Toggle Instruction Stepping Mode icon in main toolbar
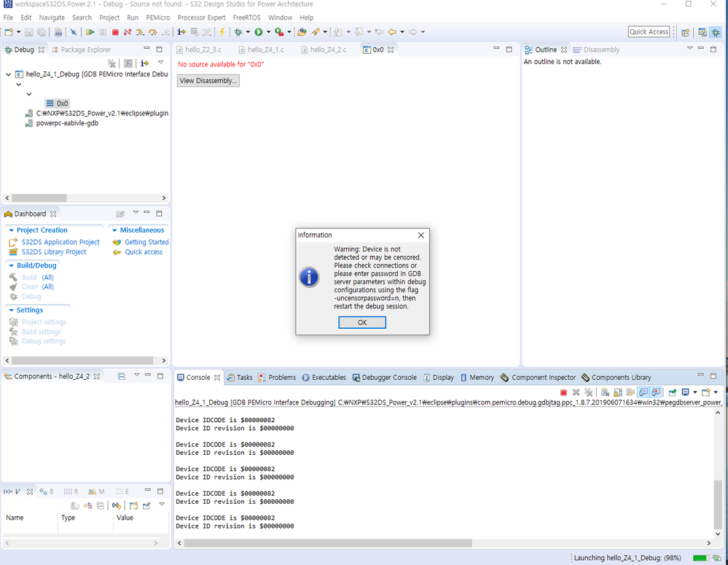 coord(181,32)
